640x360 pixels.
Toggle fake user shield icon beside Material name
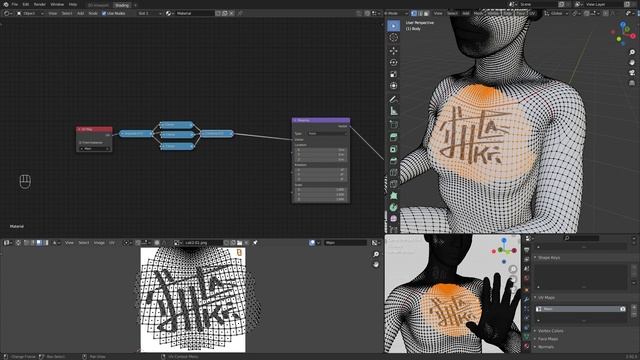point(218,13)
